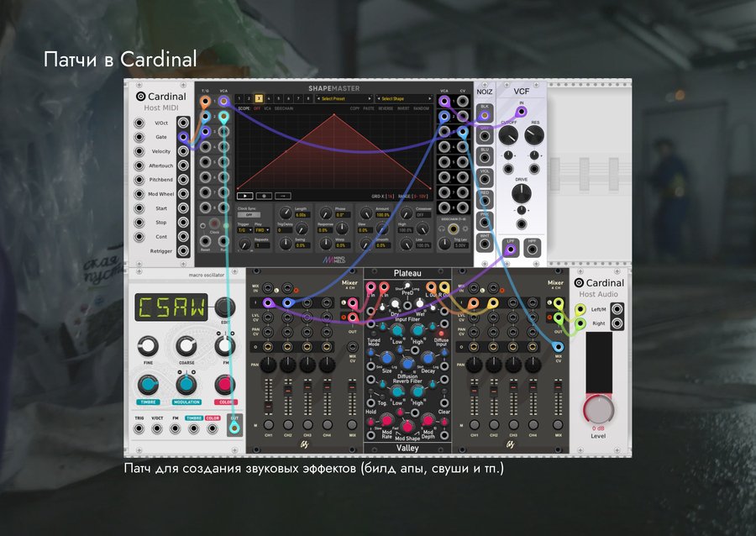Select ShapeMaster channel tab 5
756x536 pixels.
tap(278, 99)
